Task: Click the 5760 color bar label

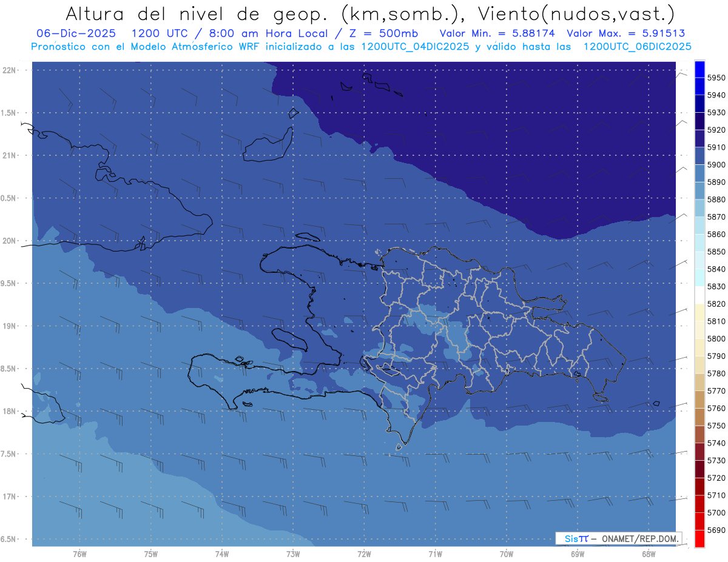Action: (717, 408)
